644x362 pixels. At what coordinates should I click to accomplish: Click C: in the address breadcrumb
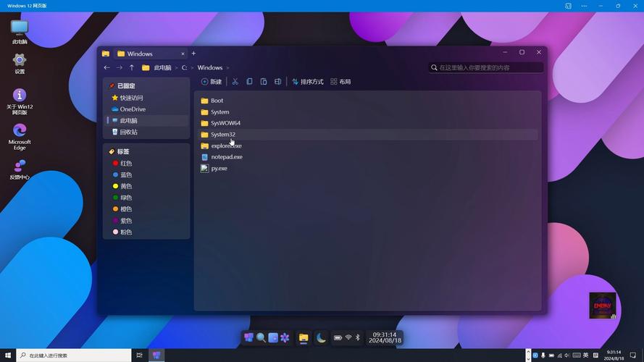point(185,68)
